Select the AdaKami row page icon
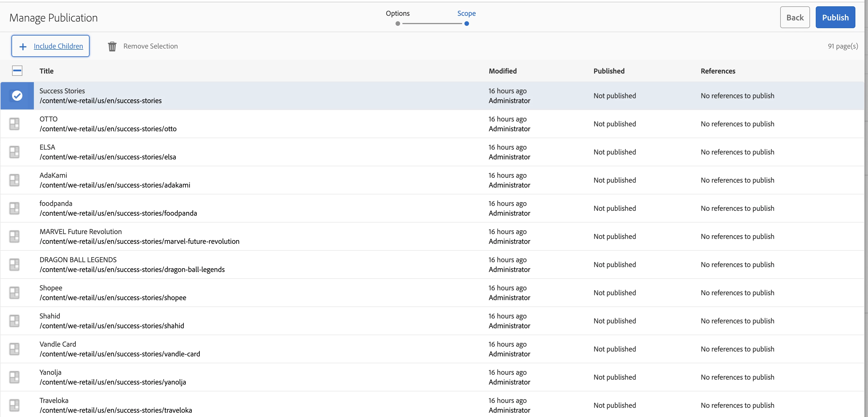This screenshot has height=417, width=868. point(14,180)
